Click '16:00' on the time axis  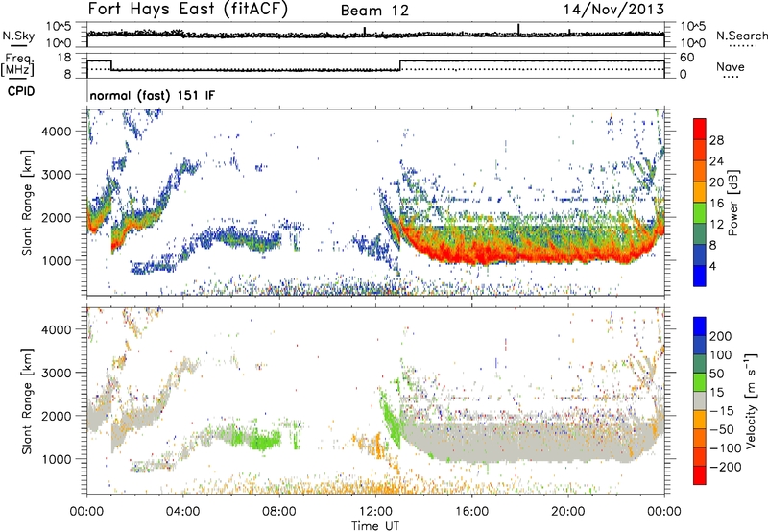[x=471, y=512]
